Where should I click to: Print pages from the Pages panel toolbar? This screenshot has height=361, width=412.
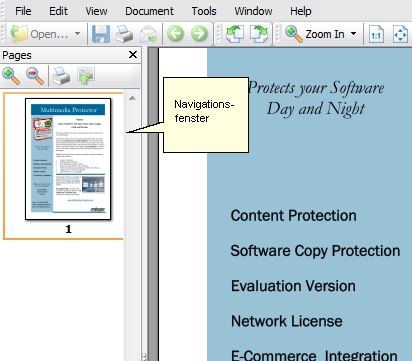tap(62, 76)
